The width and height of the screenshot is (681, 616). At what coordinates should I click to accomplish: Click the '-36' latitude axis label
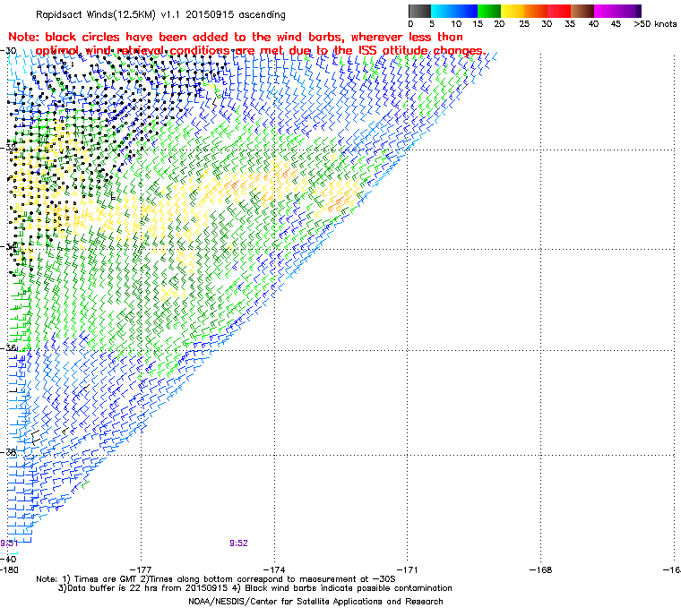click(9, 348)
